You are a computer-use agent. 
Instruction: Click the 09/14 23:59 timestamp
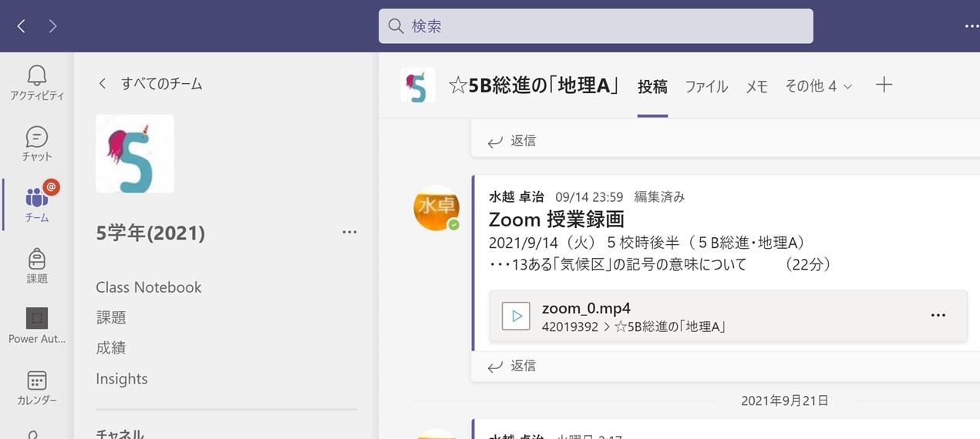(589, 197)
